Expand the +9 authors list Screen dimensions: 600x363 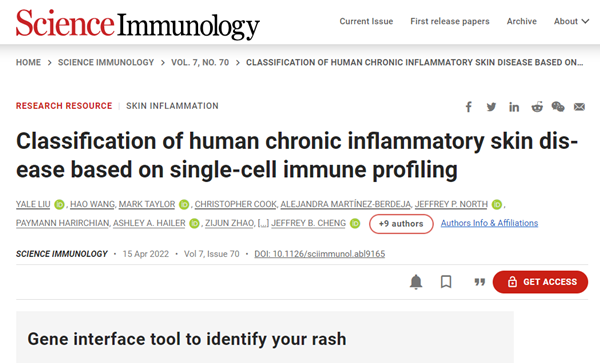[x=401, y=224]
